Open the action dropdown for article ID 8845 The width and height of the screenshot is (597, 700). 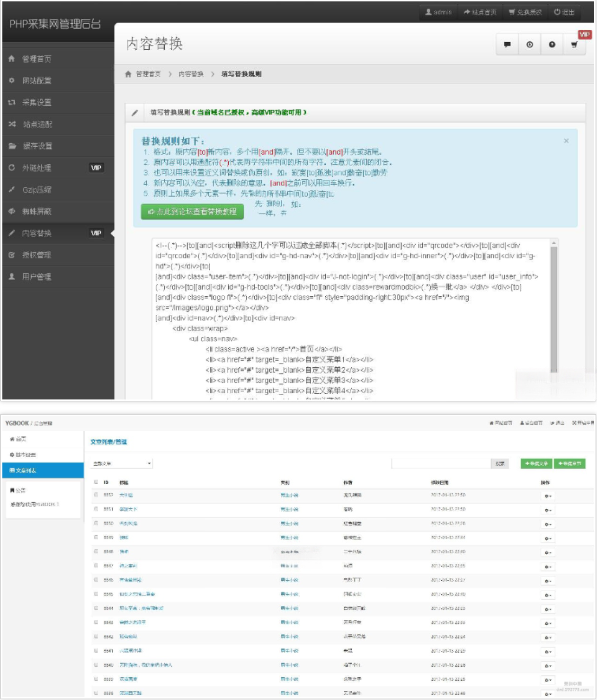pyautogui.click(x=548, y=595)
